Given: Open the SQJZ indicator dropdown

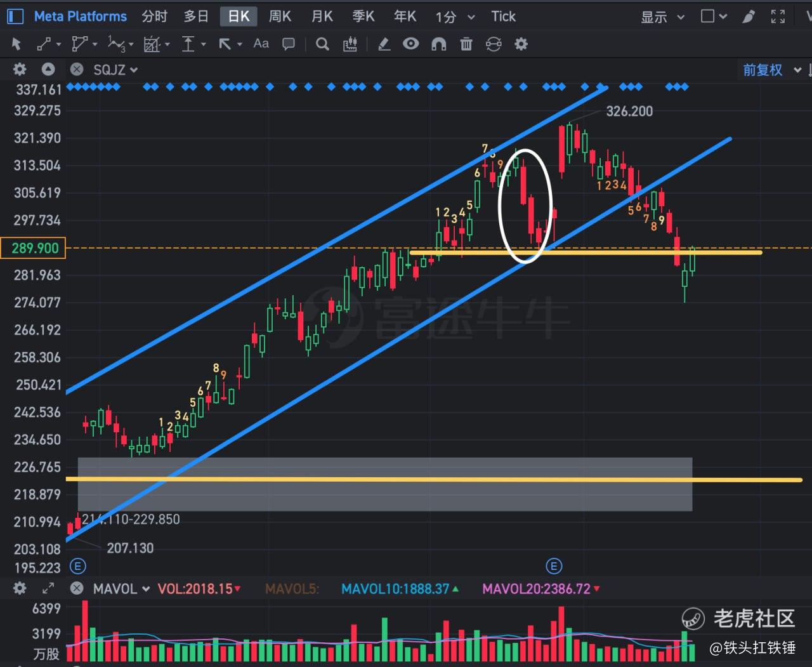Looking at the screenshot, I should pos(115,70).
